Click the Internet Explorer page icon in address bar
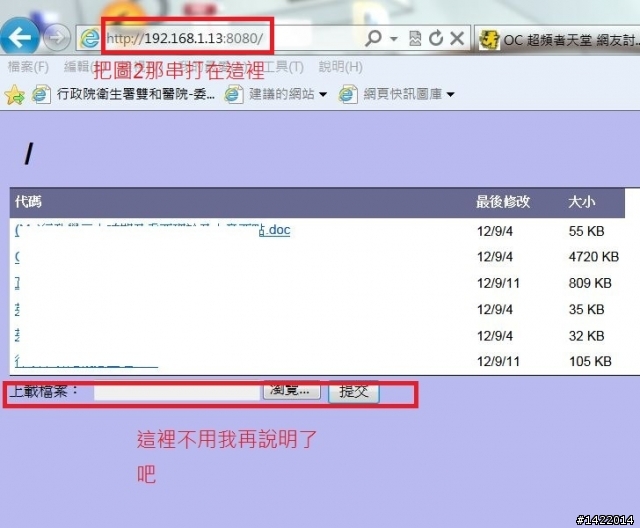Image resolution: width=640 pixels, height=528 pixels. point(89,38)
